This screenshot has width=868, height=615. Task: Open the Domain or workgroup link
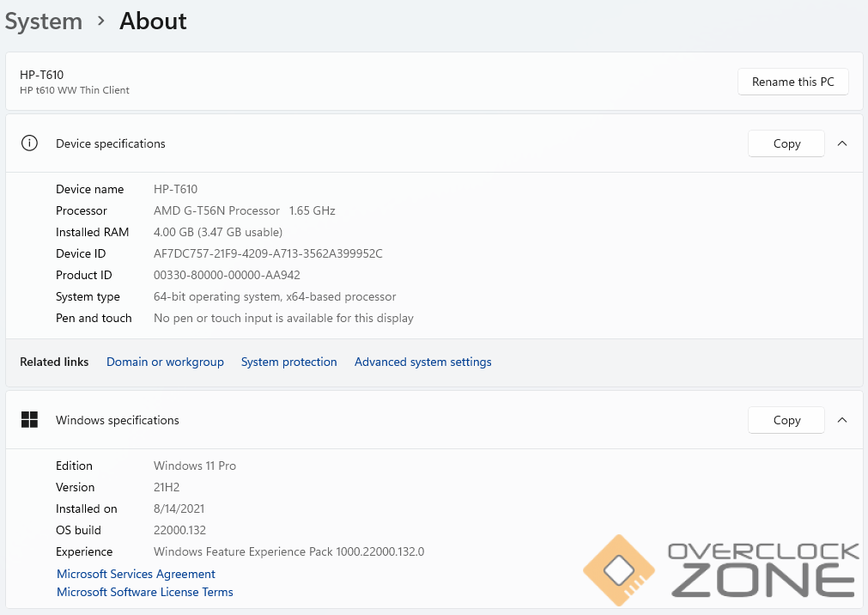point(165,362)
